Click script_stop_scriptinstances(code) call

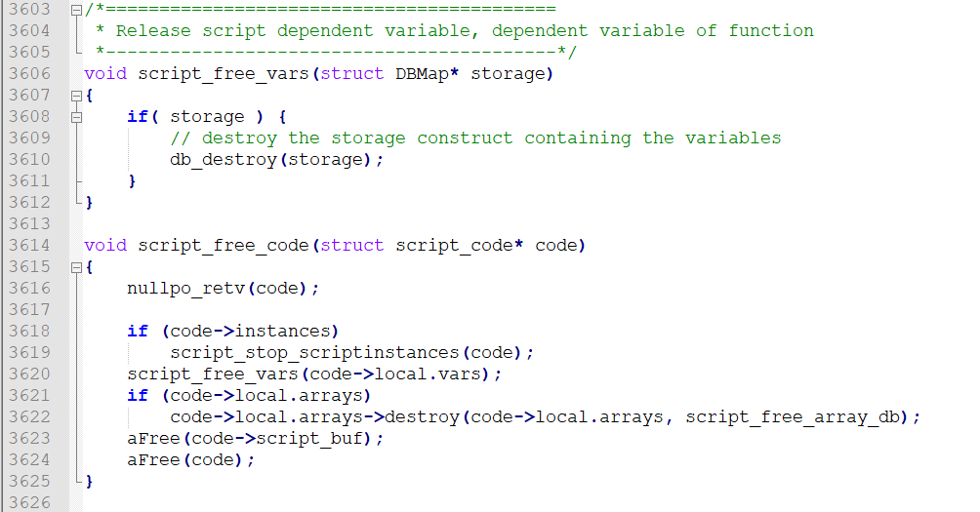[x=351, y=353]
